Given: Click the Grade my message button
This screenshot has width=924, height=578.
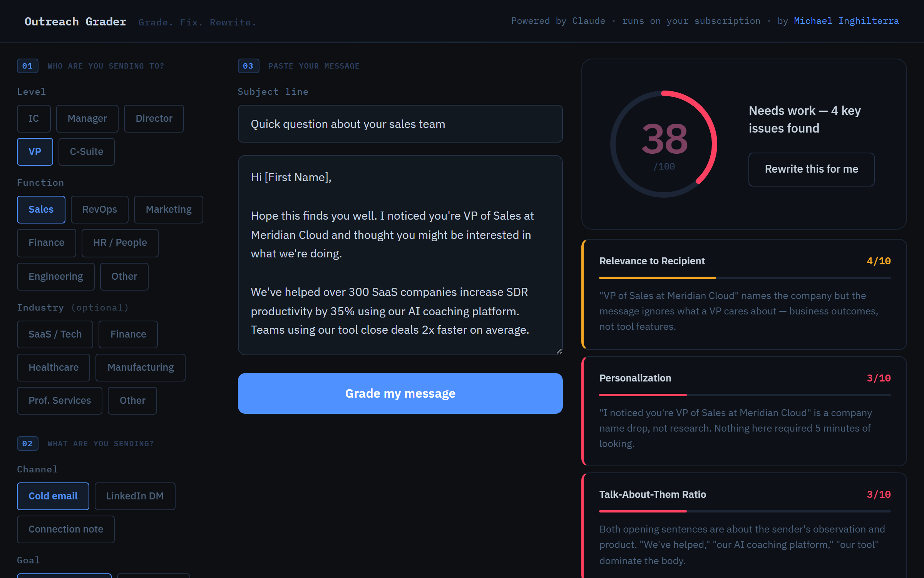Looking at the screenshot, I should coord(400,393).
